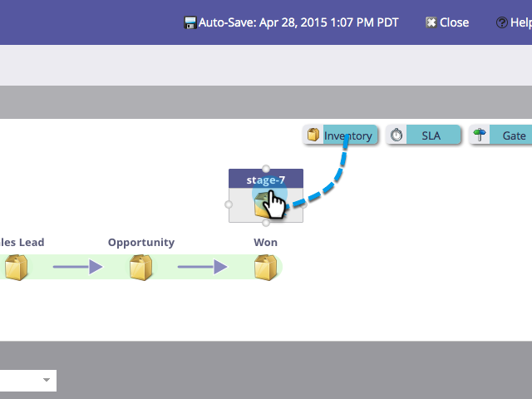Click the Help question mark icon

[502, 22]
